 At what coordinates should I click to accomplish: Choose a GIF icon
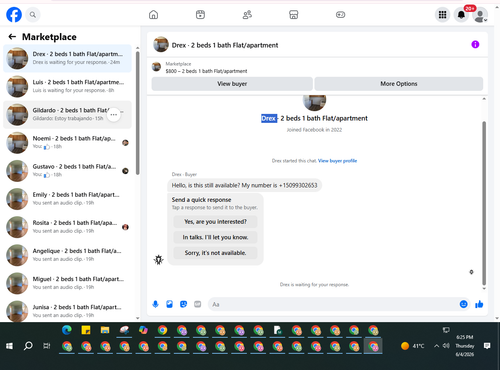click(198, 304)
